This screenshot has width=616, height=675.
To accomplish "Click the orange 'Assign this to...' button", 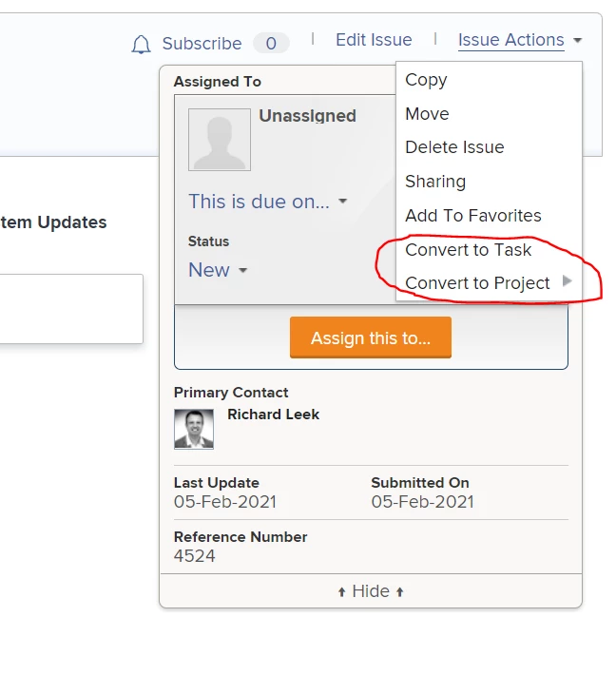I will (x=371, y=337).
